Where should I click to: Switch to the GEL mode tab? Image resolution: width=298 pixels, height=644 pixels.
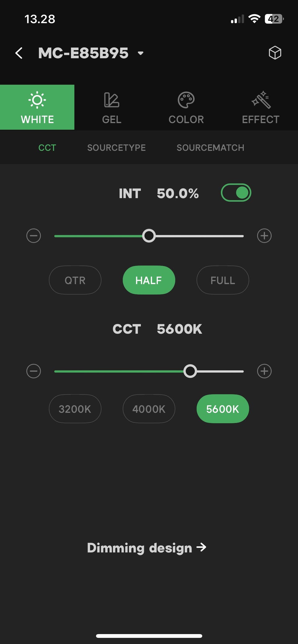[111, 107]
